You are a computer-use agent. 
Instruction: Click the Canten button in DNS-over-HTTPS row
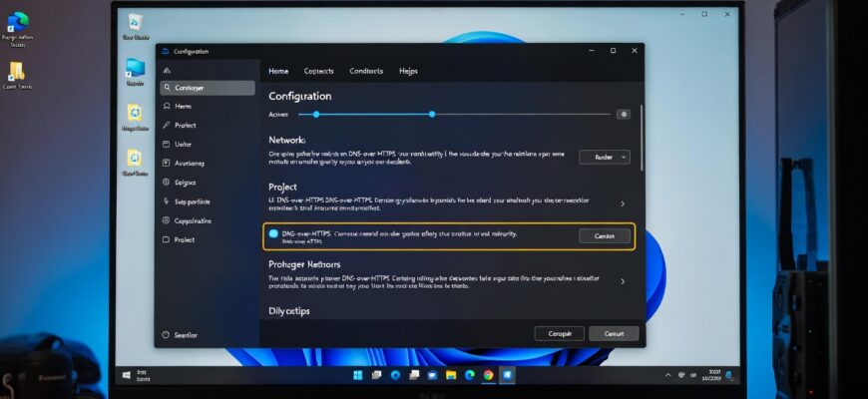[x=605, y=236]
